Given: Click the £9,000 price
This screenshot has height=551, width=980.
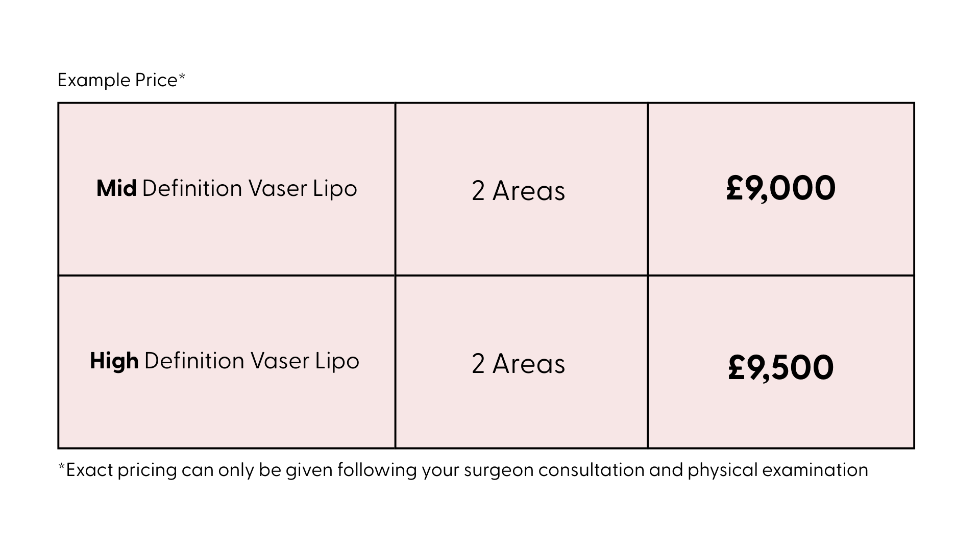Looking at the screenshot, I should click(780, 189).
